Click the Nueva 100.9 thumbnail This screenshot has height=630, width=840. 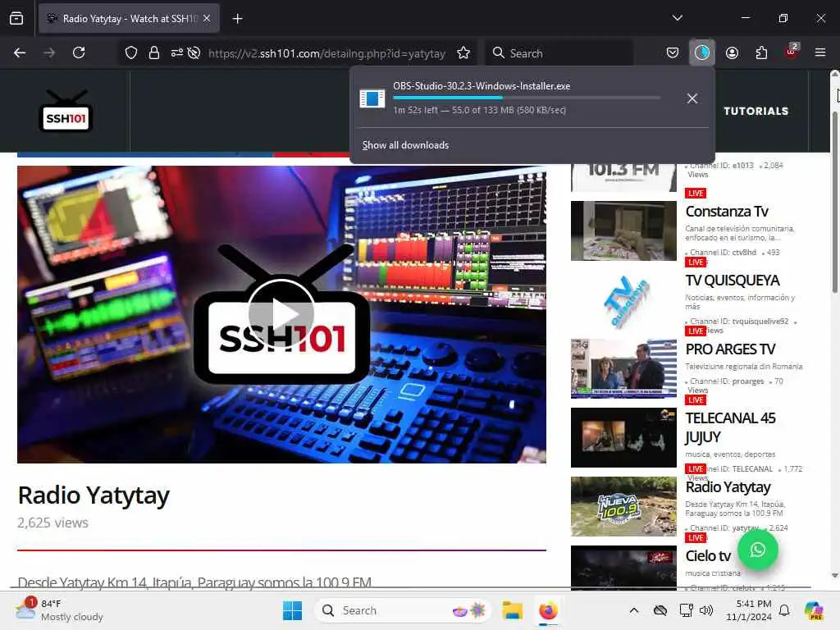pos(623,507)
